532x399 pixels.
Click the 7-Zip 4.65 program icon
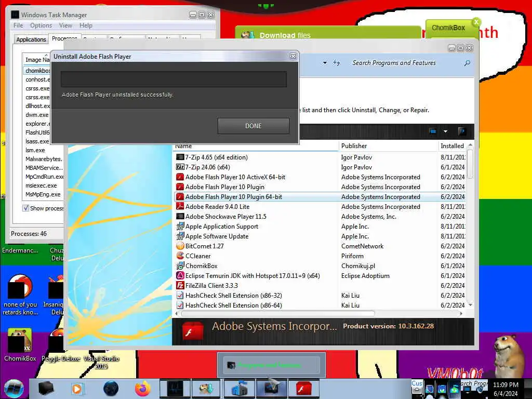point(180,157)
